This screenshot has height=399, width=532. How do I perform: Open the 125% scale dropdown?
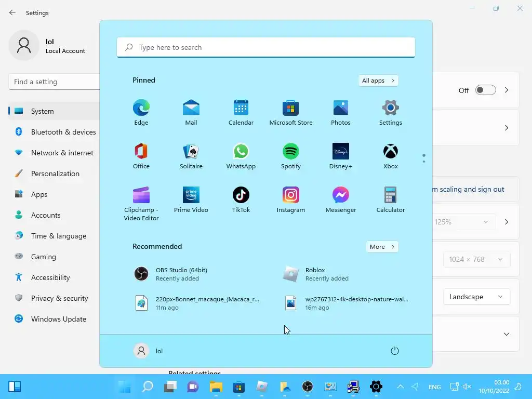(463, 222)
